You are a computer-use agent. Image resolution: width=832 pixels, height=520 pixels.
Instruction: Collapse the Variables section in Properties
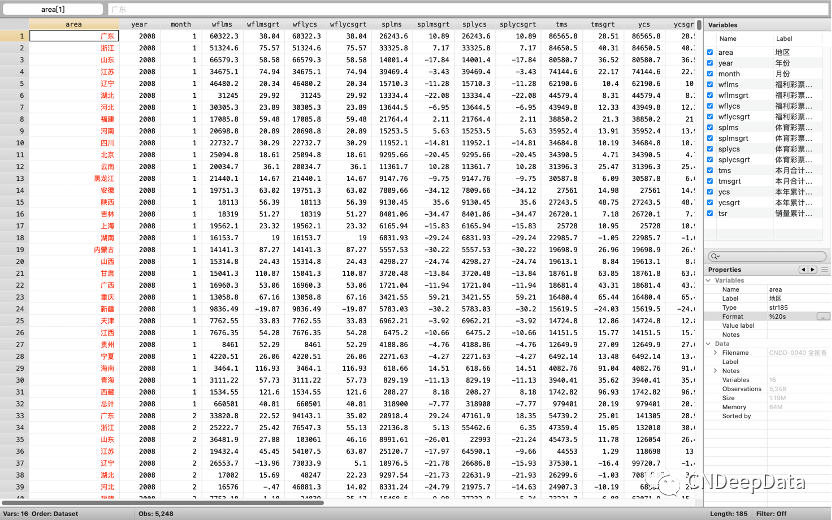pyautogui.click(x=708, y=280)
